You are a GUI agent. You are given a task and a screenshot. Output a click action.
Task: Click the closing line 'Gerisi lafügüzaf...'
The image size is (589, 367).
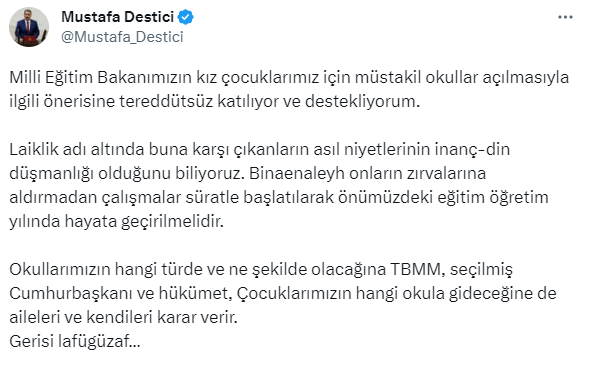tap(75, 342)
